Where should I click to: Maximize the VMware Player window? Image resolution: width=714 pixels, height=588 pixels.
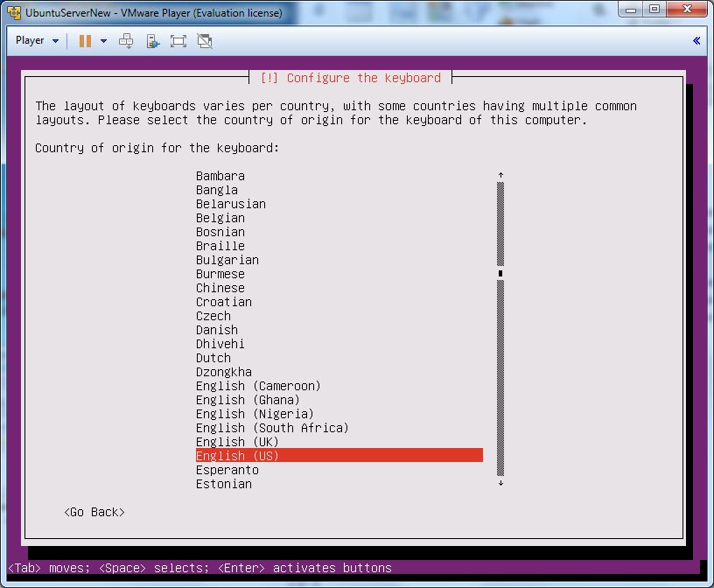click(654, 10)
